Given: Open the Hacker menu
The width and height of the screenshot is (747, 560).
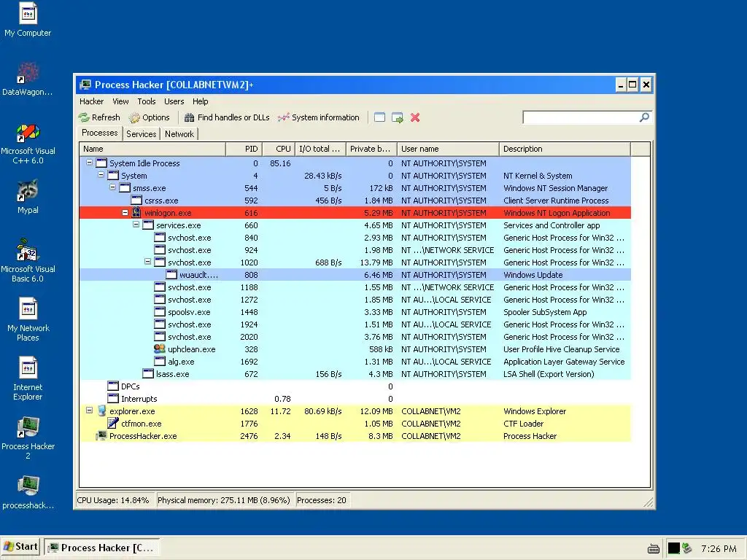Looking at the screenshot, I should tap(91, 101).
